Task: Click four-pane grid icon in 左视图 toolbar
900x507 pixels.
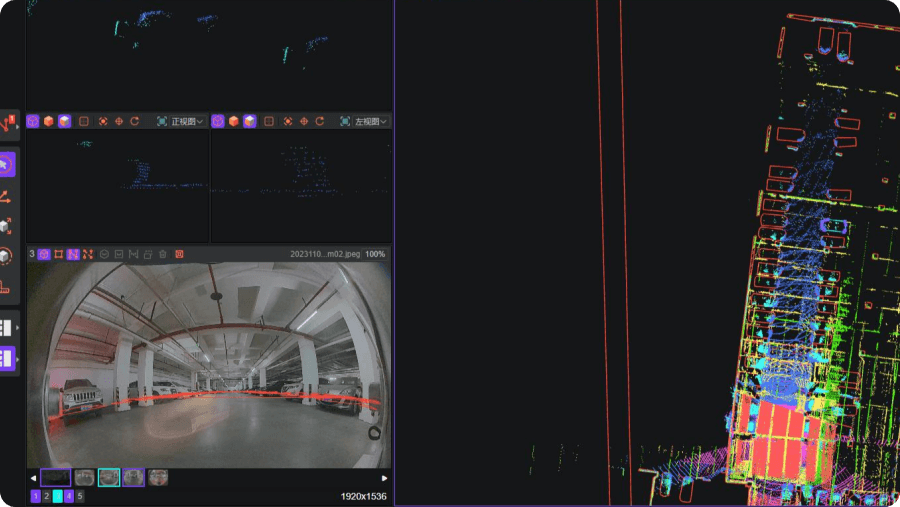Action: click(x=269, y=121)
